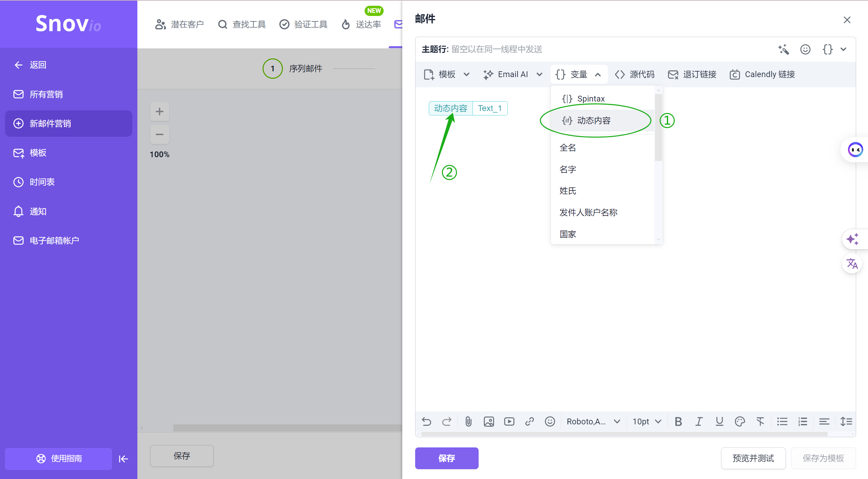Open 通知 in sidebar
The image size is (868, 479).
click(x=69, y=211)
